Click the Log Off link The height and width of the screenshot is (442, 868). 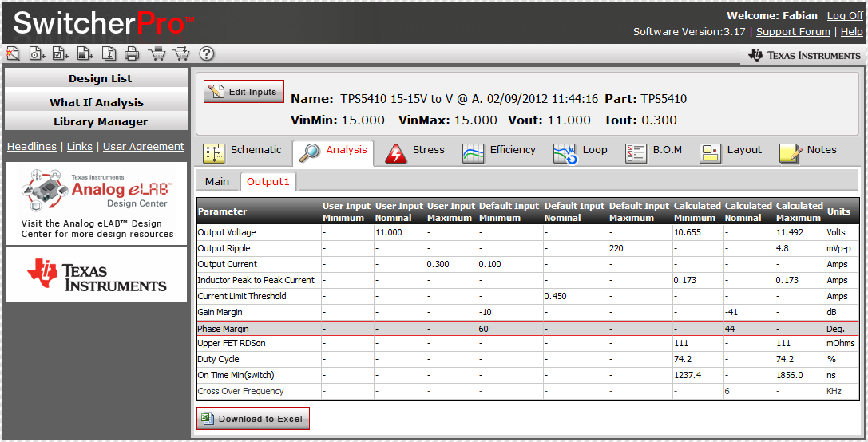coord(845,15)
